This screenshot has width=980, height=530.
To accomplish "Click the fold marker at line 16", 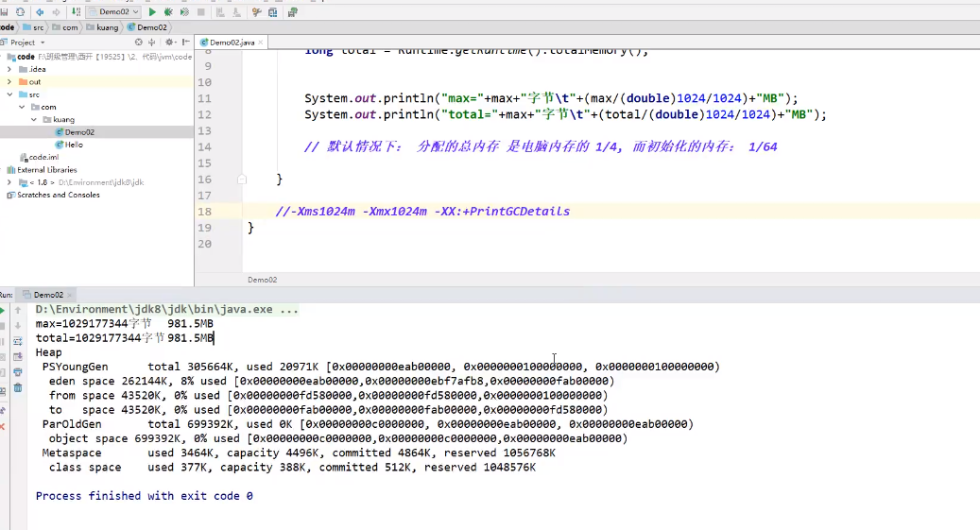I will pyautogui.click(x=242, y=180).
